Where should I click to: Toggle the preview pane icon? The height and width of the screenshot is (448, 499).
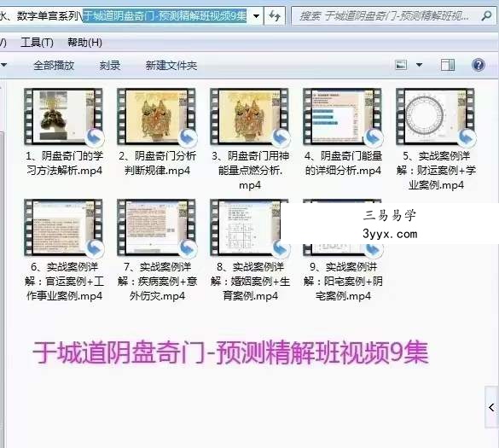pos(448,65)
